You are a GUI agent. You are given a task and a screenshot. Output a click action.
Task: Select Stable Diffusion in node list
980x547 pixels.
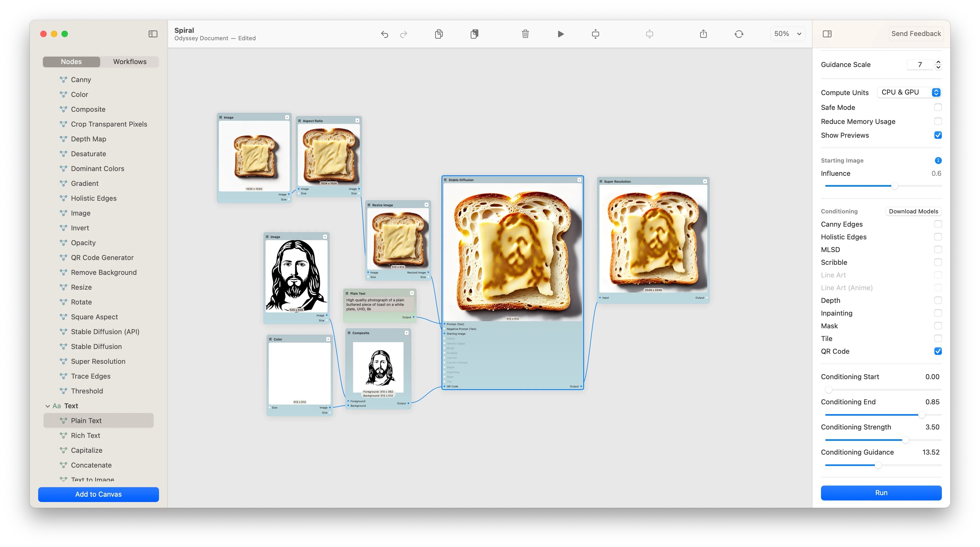(x=96, y=347)
